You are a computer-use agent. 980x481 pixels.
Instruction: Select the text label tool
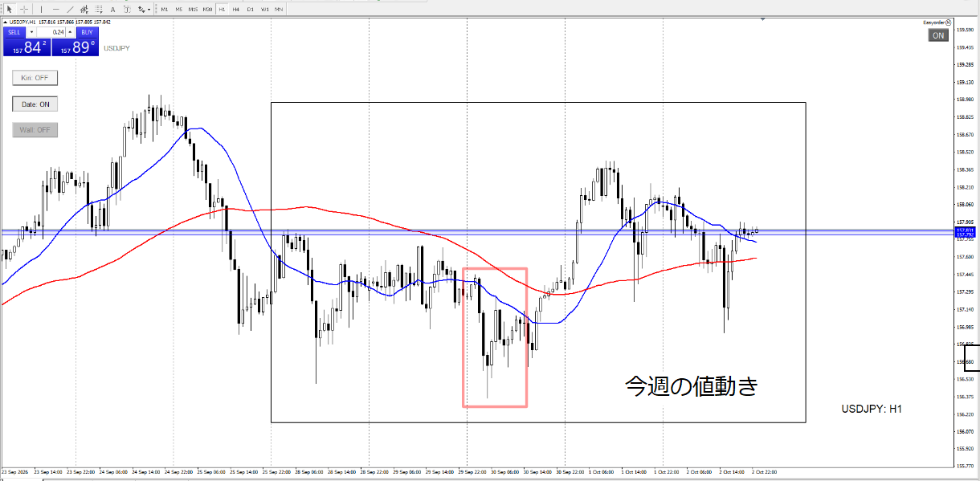click(127, 10)
